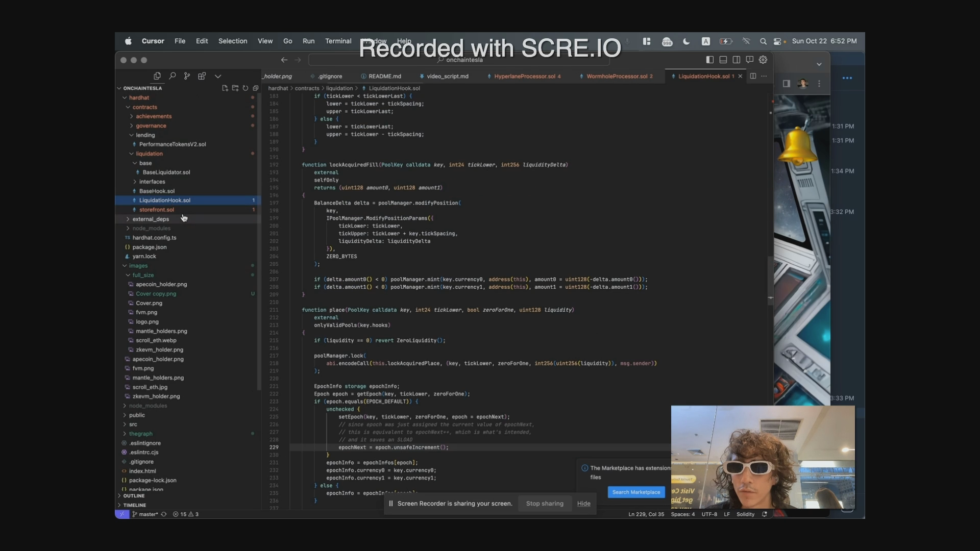Open the Explorer view icon
Viewport: 980px width, 551px height.
[157, 76]
